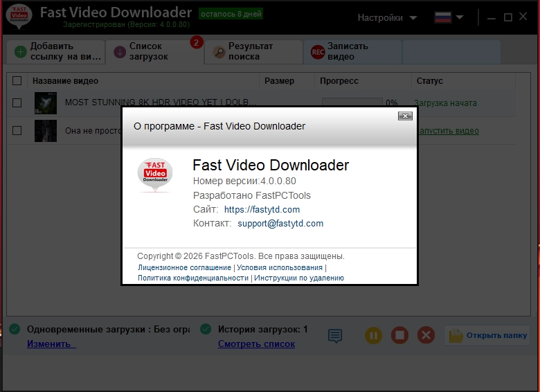Open the Политика конфиденциальности link
Image resolution: width=540 pixels, height=392 pixels.
click(193, 278)
